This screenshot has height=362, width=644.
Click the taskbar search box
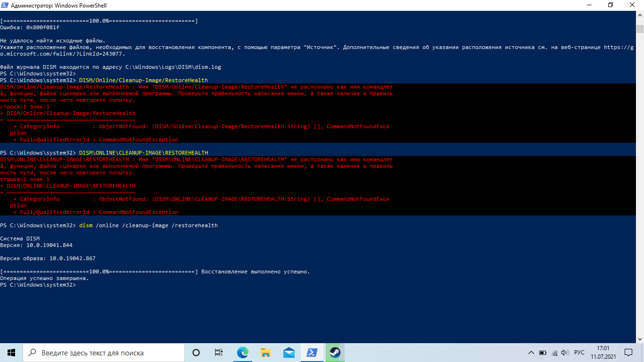pos(104,353)
